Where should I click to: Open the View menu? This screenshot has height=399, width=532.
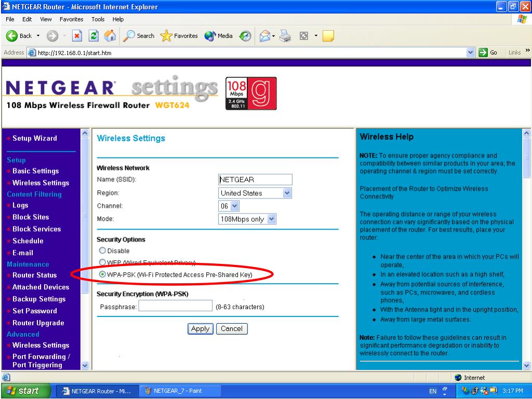(x=46, y=19)
